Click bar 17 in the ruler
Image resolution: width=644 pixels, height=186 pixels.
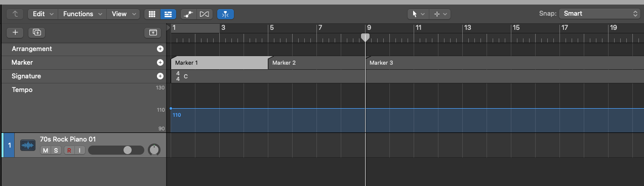565,28
